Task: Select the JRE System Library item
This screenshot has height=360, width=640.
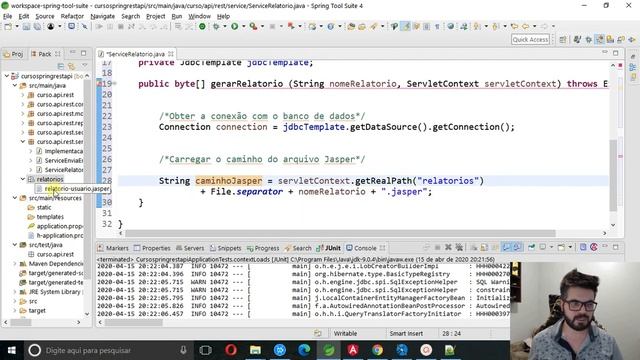Action: [51, 292]
